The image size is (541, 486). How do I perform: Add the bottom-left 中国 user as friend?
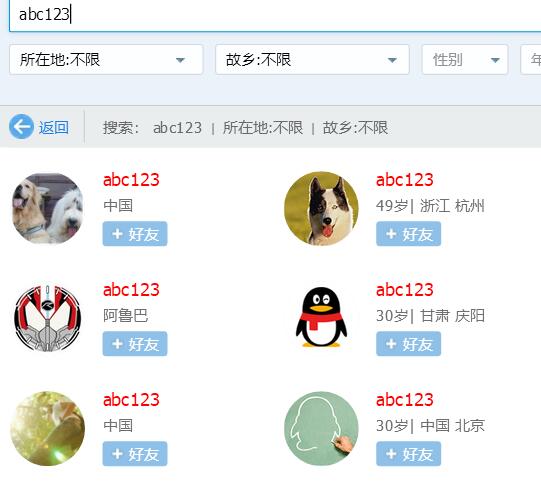tap(135, 454)
